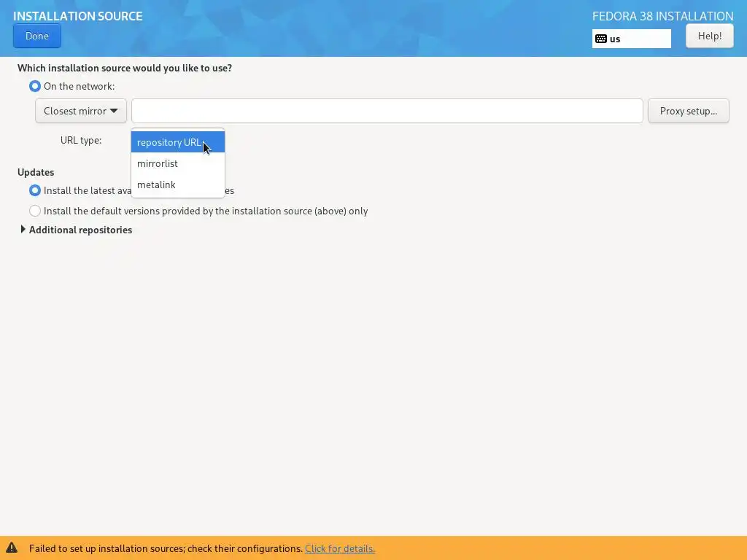Open the Closest mirror dropdown

coord(81,111)
